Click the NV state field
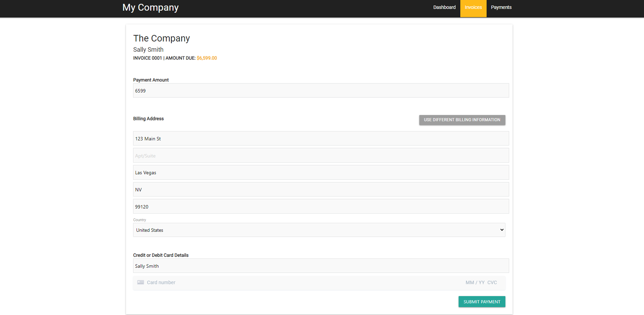644x315 pixels. (x=321, y=189)
